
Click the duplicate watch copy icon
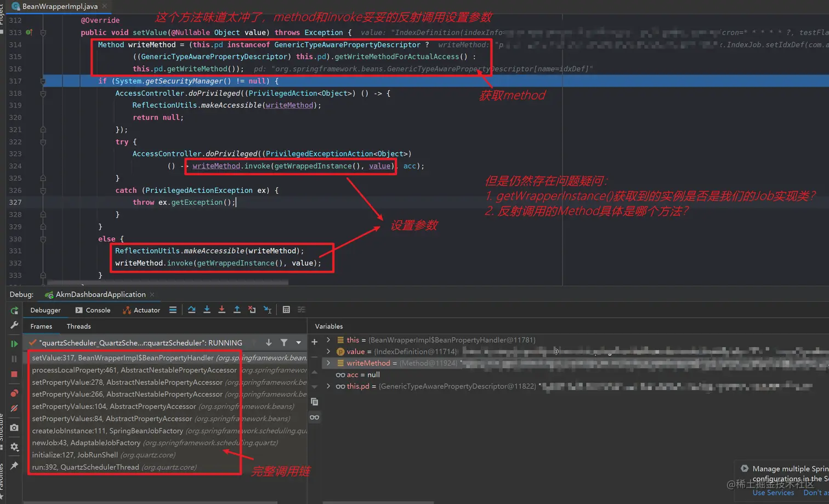[x=315, y=402]
